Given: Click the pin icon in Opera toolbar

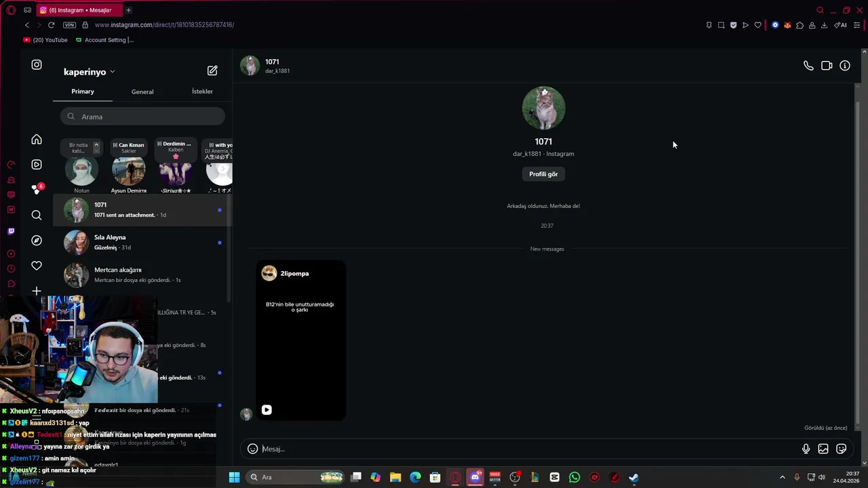Looking at the screenshot, I should [x=709, y=25].
